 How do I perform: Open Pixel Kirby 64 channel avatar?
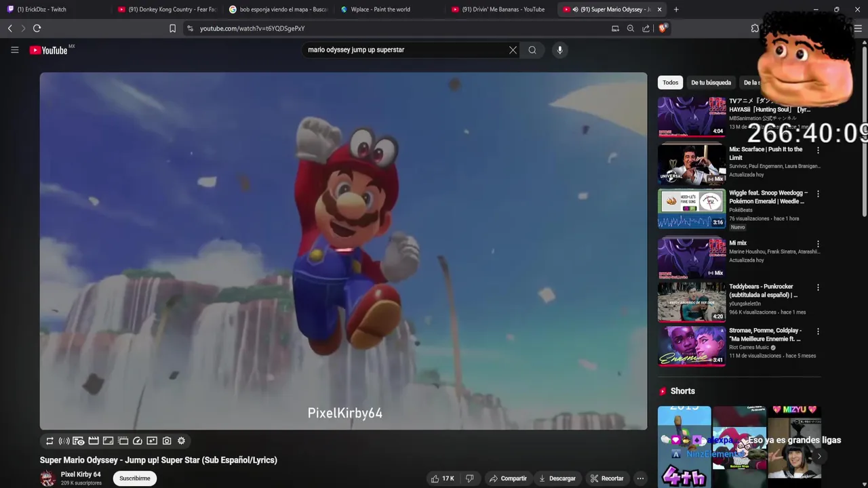pos(47,479)
